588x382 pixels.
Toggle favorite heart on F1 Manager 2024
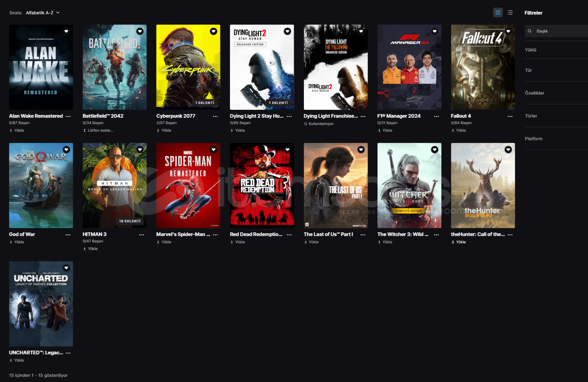[x=434, y=31]
